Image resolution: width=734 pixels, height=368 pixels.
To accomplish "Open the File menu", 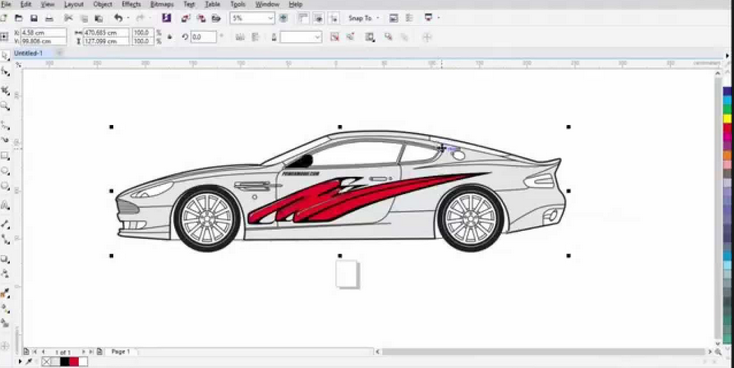I will click(6, 4).
